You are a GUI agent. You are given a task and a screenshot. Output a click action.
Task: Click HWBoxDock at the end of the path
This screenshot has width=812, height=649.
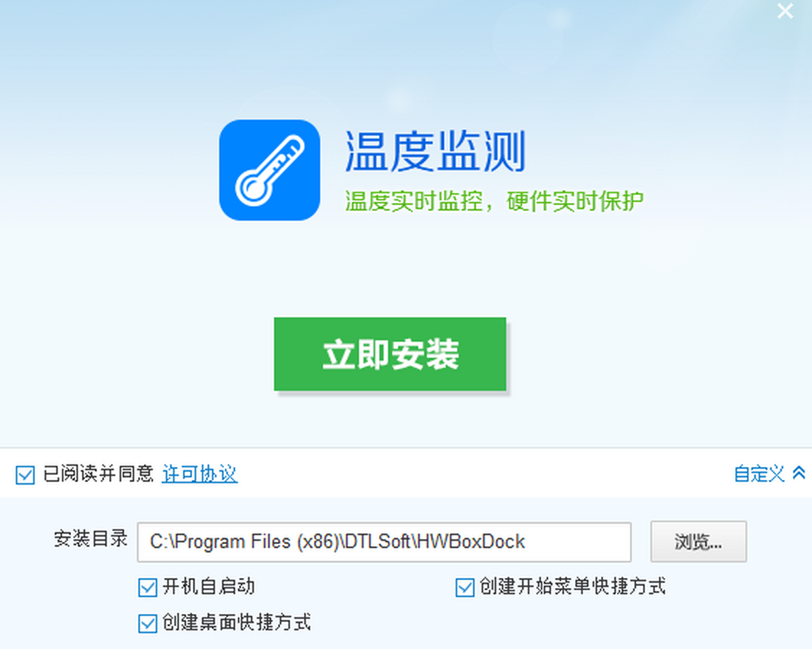point(470,541)
